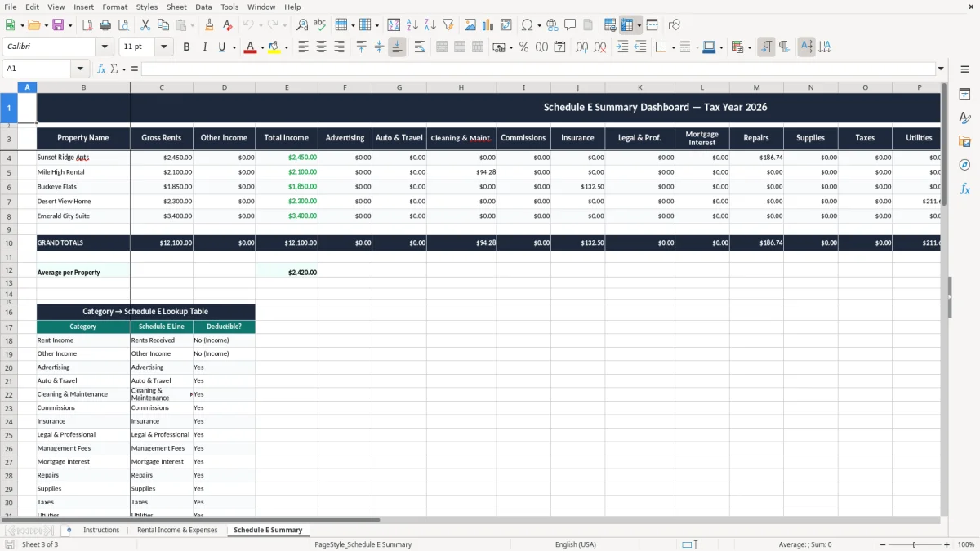Screen dimensions: 980x551
Task: Open the Font Name dropdown
Action: pos(105,47)
